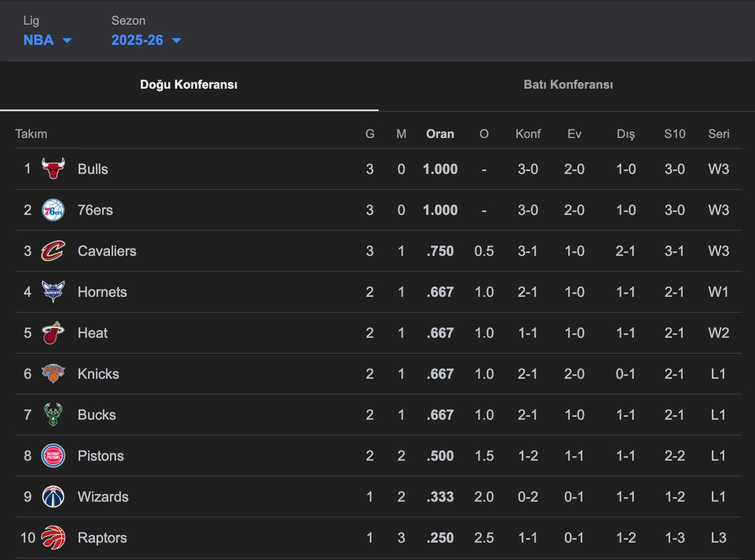Click the S10 column header
The height and width of the screenshot is (560, 755).
pyautogui.click(x=674, y=134)
